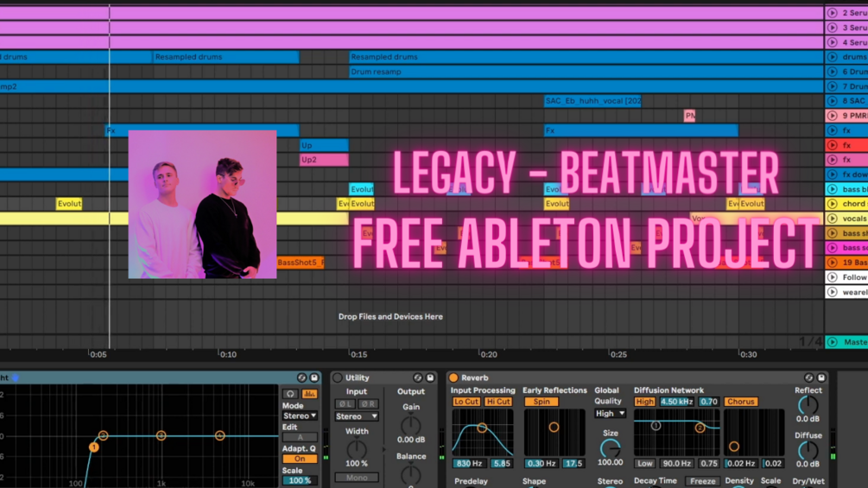This screenshot has height=488, width=868.
Task: Click the round icon on the Master track
Action: pyautogui.click(x=832, y=342)
